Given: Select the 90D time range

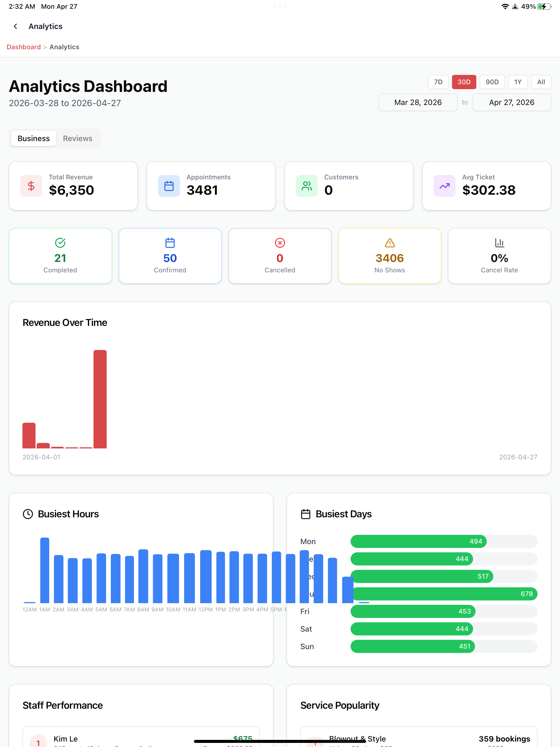Looking at the screenshot, I should tap(492, 82).
